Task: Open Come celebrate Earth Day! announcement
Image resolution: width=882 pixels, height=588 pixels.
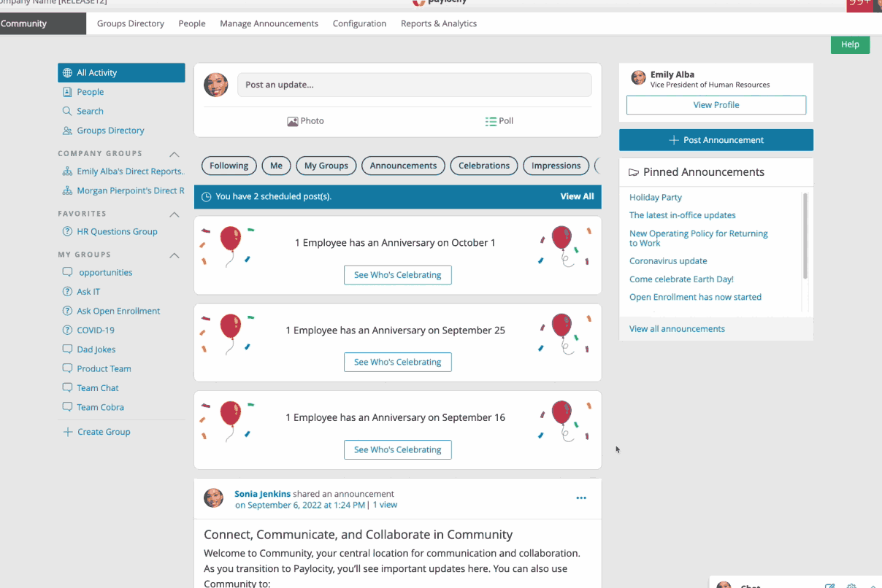Action: point(681,279)
